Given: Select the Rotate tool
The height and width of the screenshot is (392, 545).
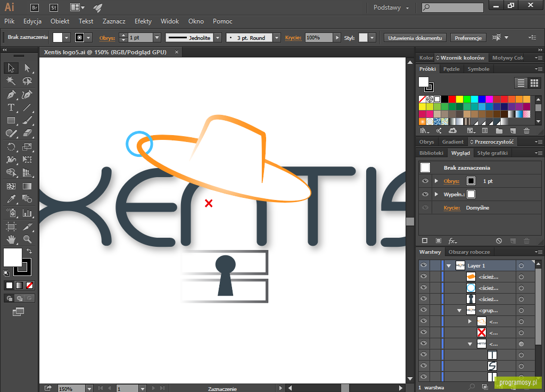Looking at the screenshot, I should click(x=11, y=146).
